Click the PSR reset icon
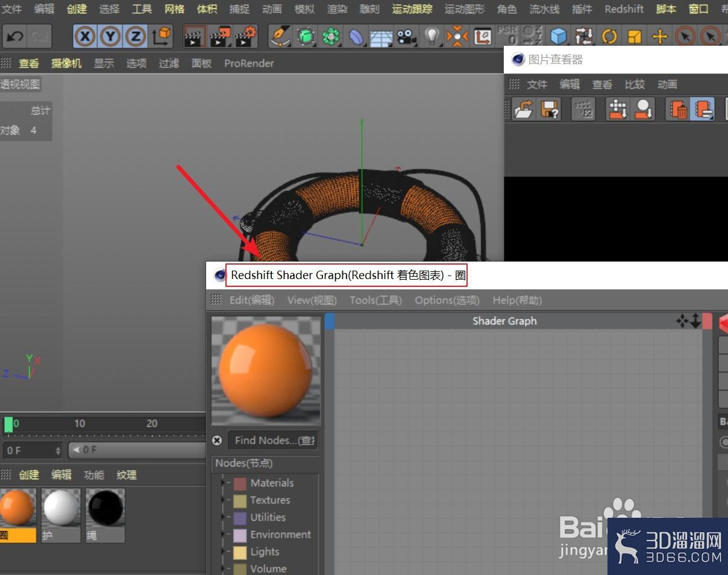Image resolution: width=728 pixels, height=575 pixels. click(507, 36)
